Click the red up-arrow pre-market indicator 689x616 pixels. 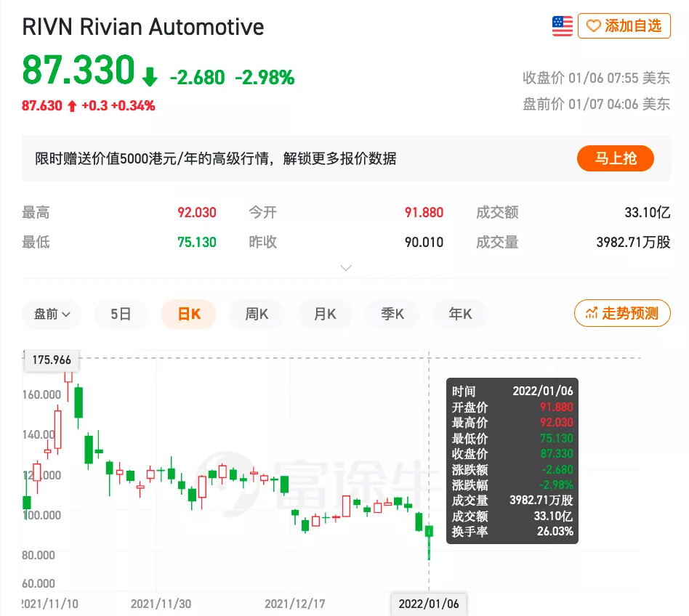tap(72, 106)
